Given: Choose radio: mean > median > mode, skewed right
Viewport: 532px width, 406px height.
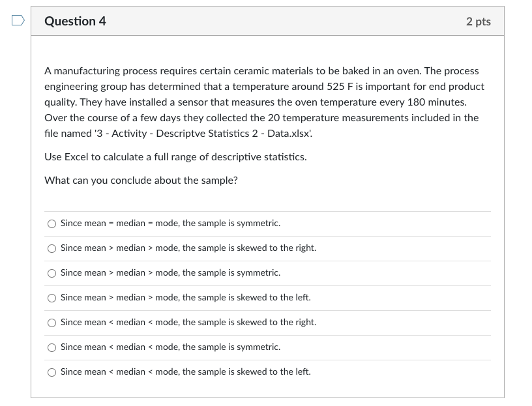Looking at the screenshot, I should (52, 248).
